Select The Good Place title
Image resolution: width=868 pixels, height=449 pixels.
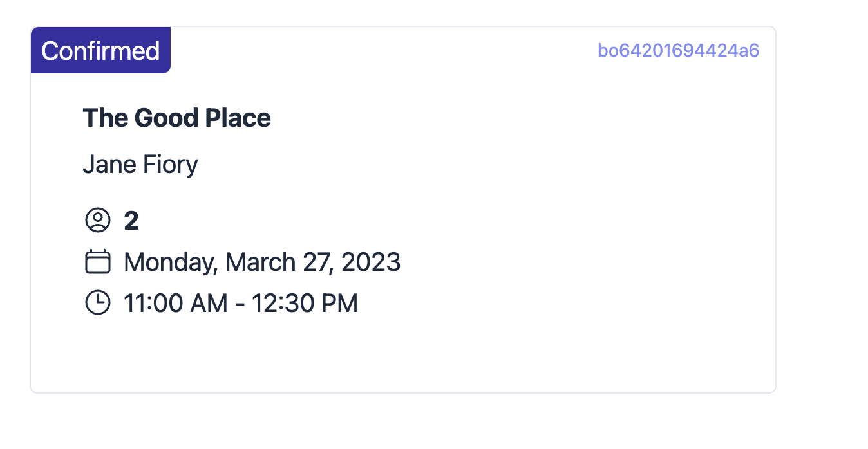tap(176, 118)
